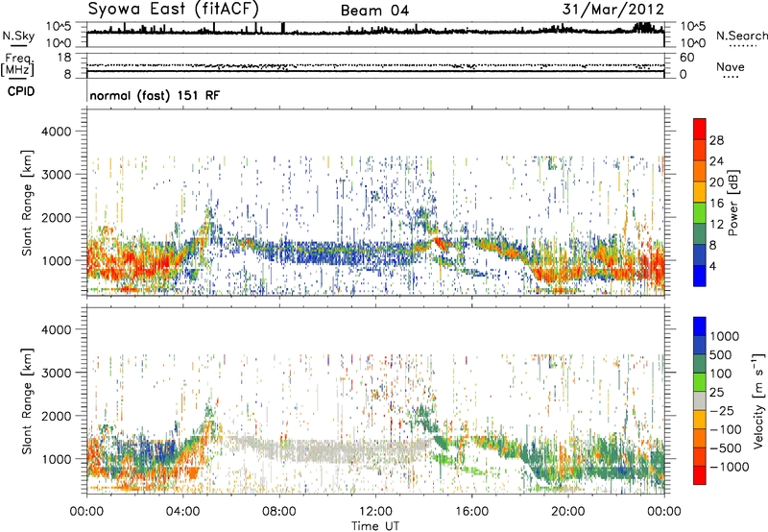Select the "Beam 04" header label
This screenshot has height=532, width=768.
[x=374, y=11]
